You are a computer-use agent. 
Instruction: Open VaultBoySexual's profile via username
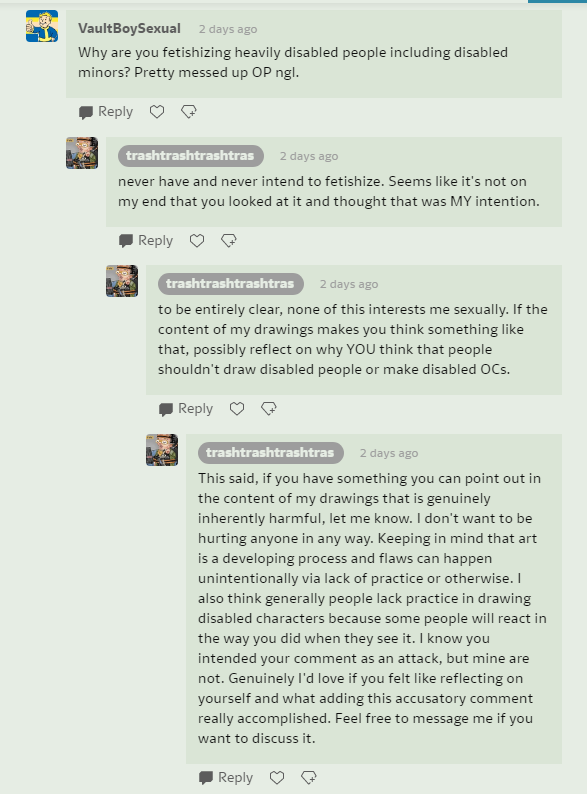pos(129,28)
